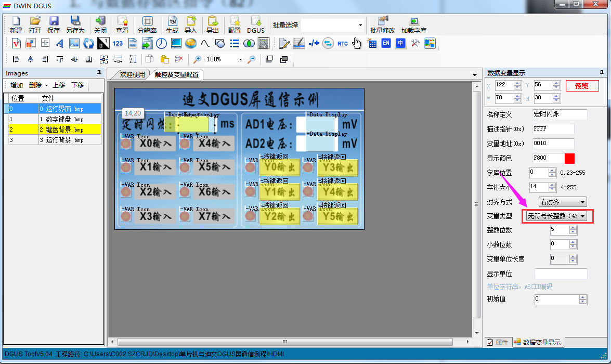Increase 整数位数 value with up stepper
This screenshot has height=364, width=611.
coord(573,228)
